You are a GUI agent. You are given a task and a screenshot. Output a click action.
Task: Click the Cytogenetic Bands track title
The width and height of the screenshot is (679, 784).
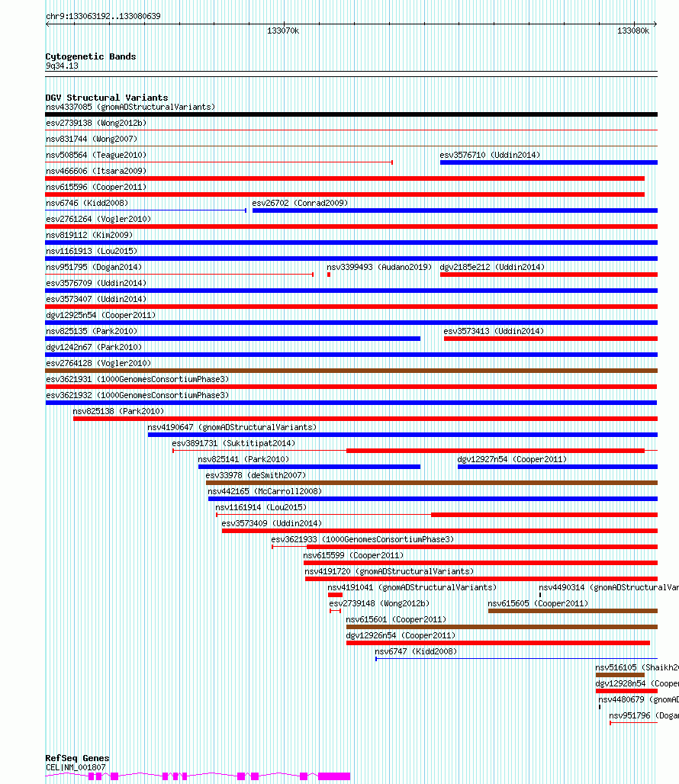click(91, 56)
